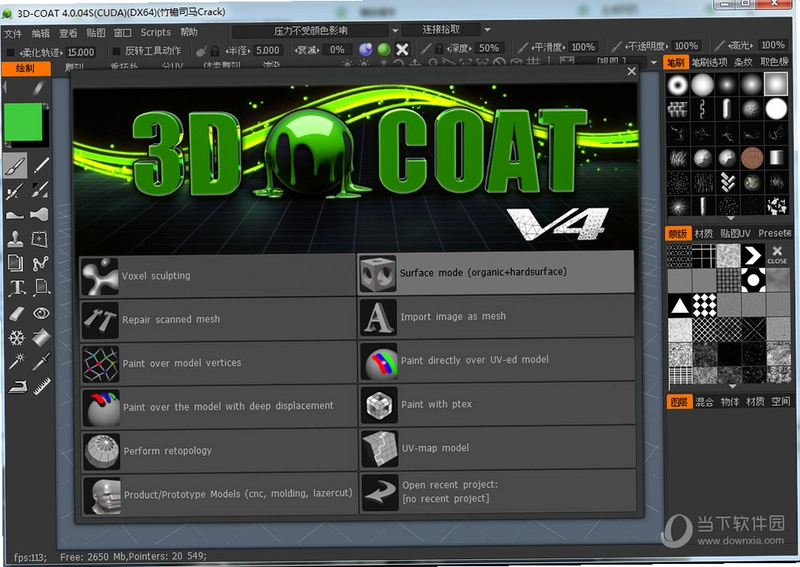Select the Eyedropper color picker tool
Screen dimensions: 800x567
tap(41, 361)
